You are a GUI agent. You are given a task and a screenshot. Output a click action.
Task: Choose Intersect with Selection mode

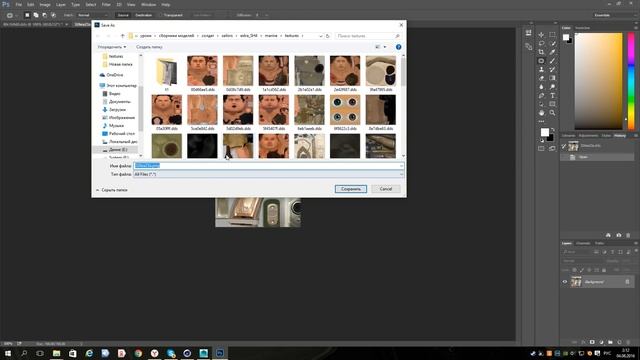coord(53,15)
